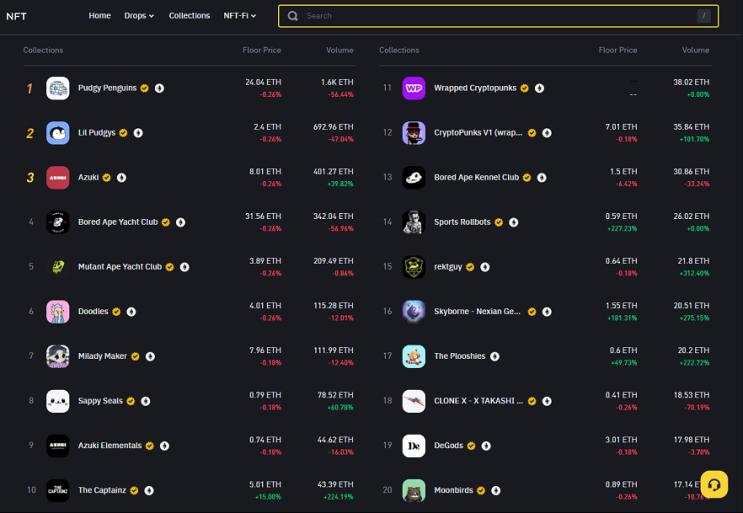Open the Wrapped Cryptopunks WP logo
The image size is (743, 513).
click(414, 88)
